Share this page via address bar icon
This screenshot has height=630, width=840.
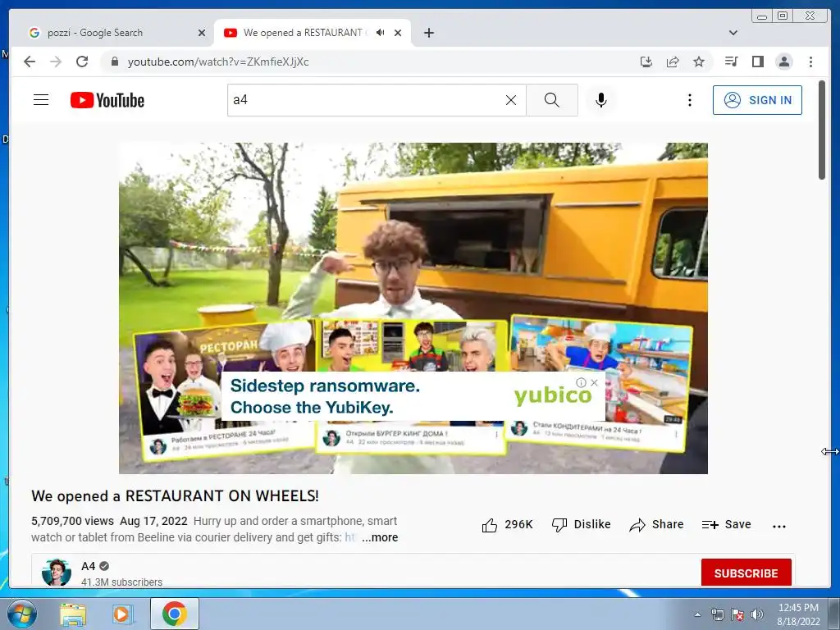click(673, 62)
